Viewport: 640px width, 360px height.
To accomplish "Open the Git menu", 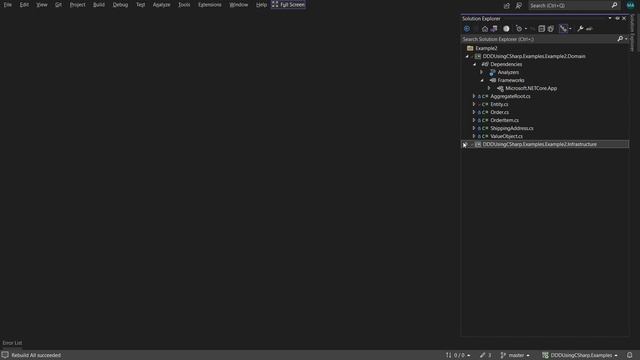I will [58, 5].
